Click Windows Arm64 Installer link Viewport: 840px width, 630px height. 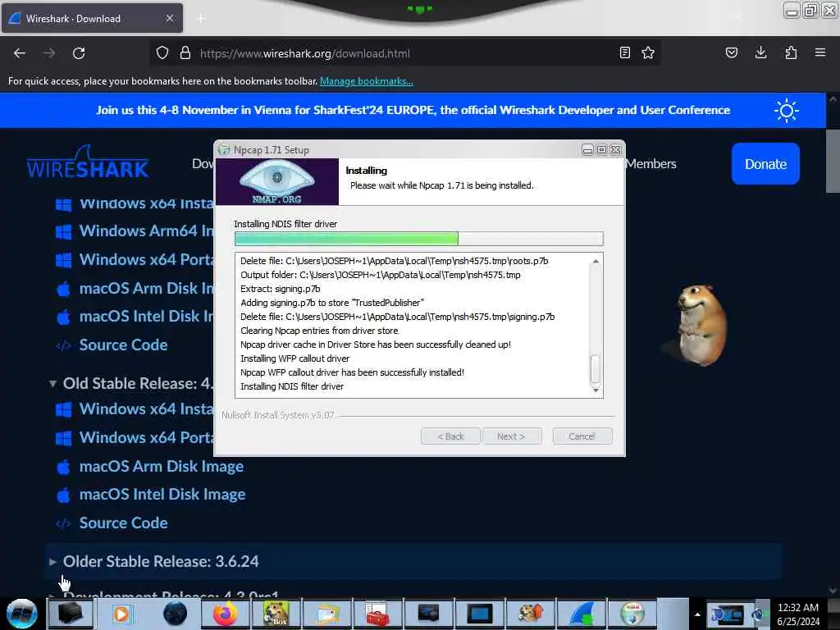coord(146,231)
